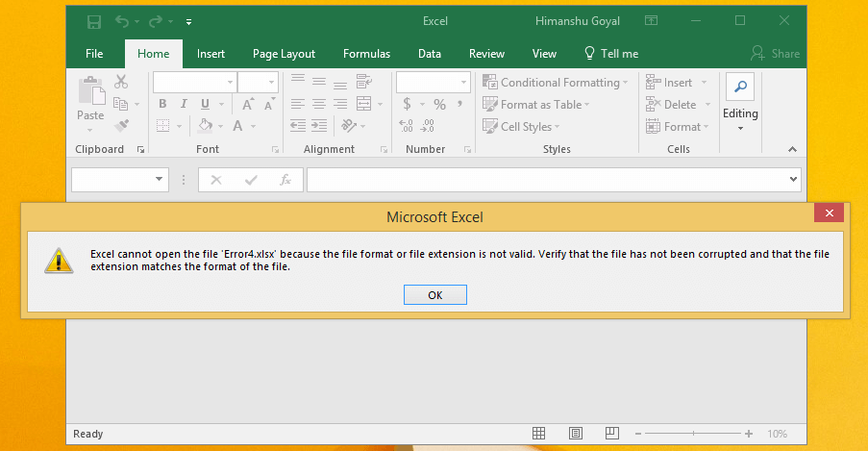Click Decrease Decimal icon
Screen dimensions: 868x451
(x=427, y=126)
